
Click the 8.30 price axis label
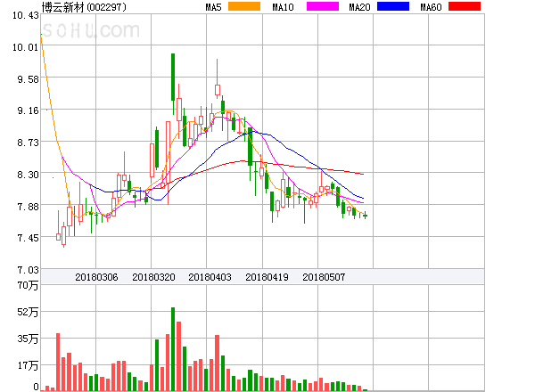coord(28,175)
